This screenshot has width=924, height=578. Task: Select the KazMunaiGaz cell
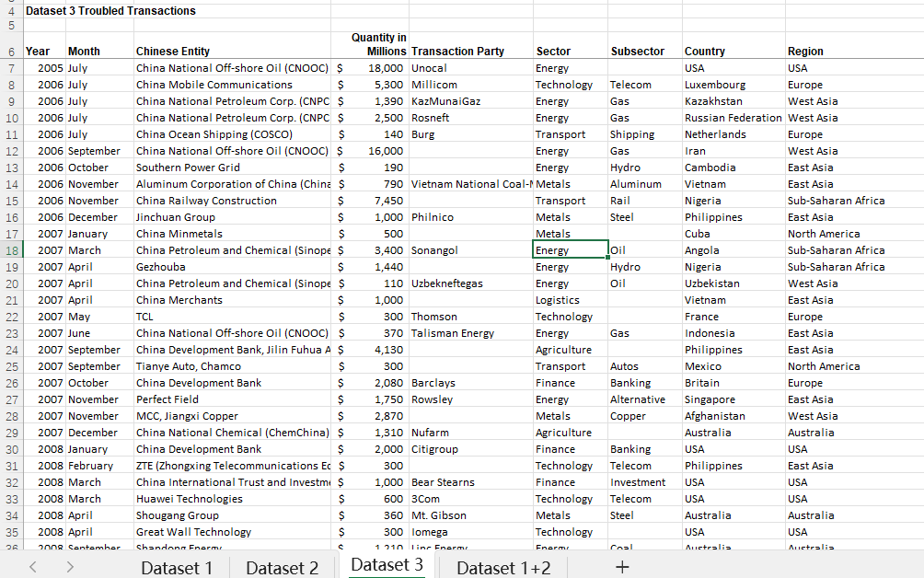click(471, 101)
